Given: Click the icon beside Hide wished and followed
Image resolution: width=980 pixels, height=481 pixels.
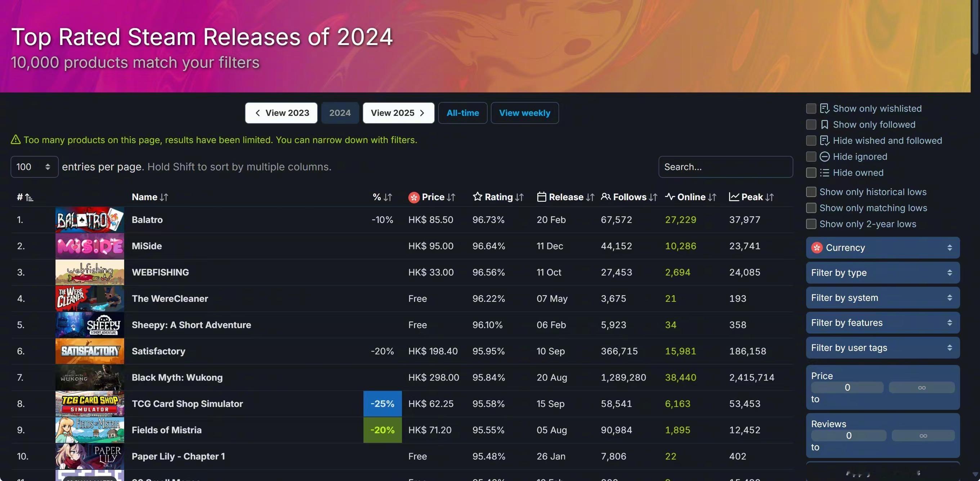Looking at the screenshot, I should [824, 140].
